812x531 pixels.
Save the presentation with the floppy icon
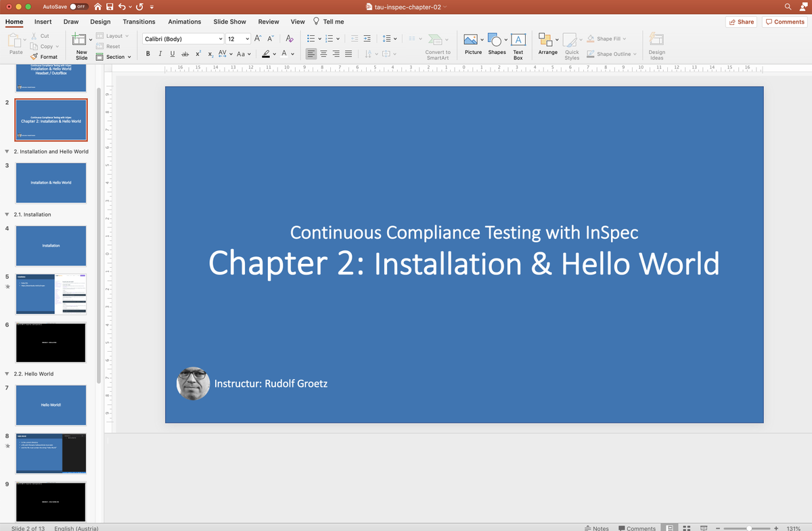111,7
